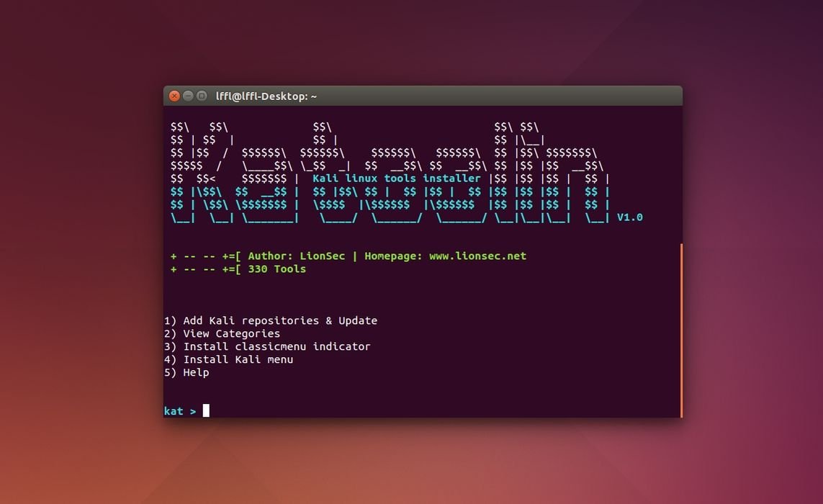Open the www.lionsec.net homepage link
The height and width of the screenshot is (504, 823).
tap(477, 256)
